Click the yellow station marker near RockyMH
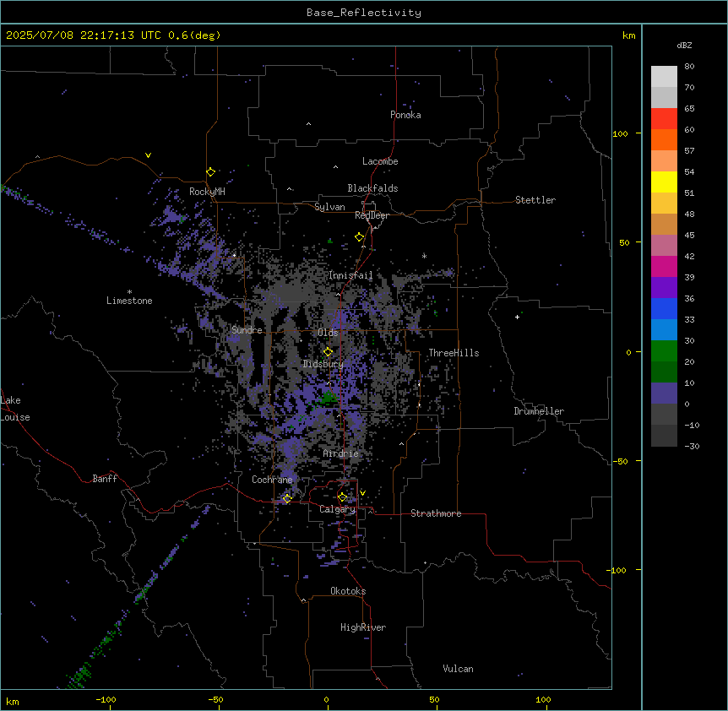The width and height of the screenshot is (728, 711). pos(210,172)
